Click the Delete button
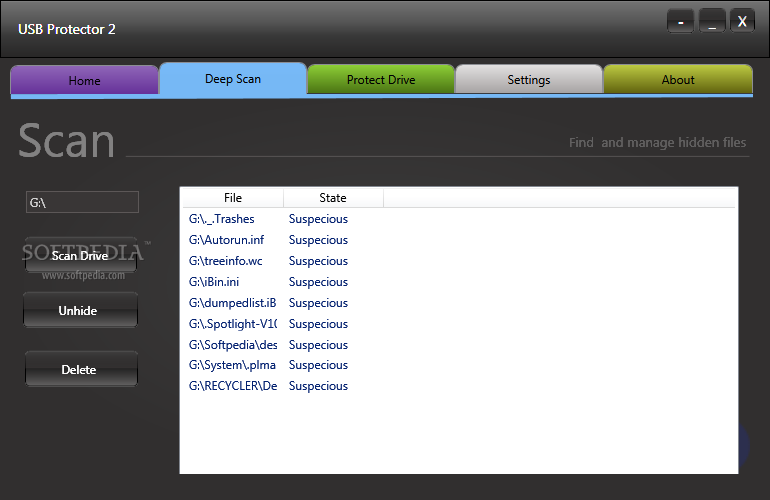770x500 pixels. coord(81,369)
